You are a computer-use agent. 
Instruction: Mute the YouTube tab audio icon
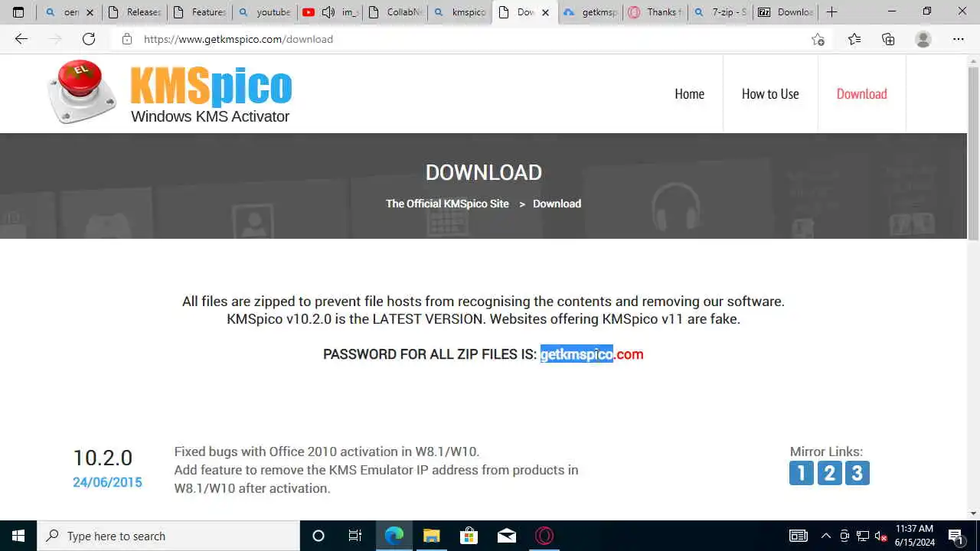[x=328, y=12]
